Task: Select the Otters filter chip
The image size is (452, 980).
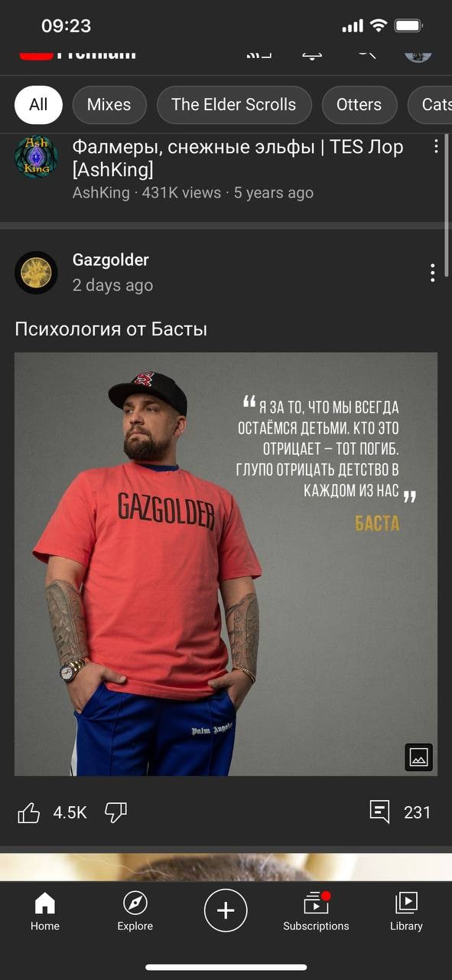Action: (359, 105)
